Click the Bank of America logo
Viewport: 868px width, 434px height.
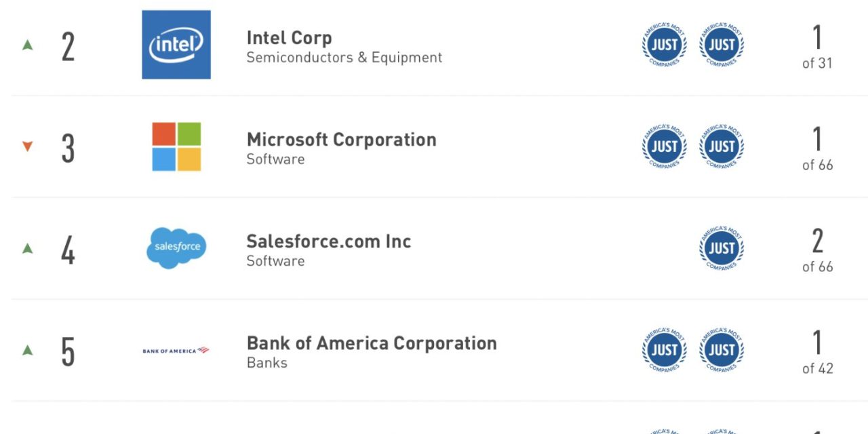click(x=176, y=351)
